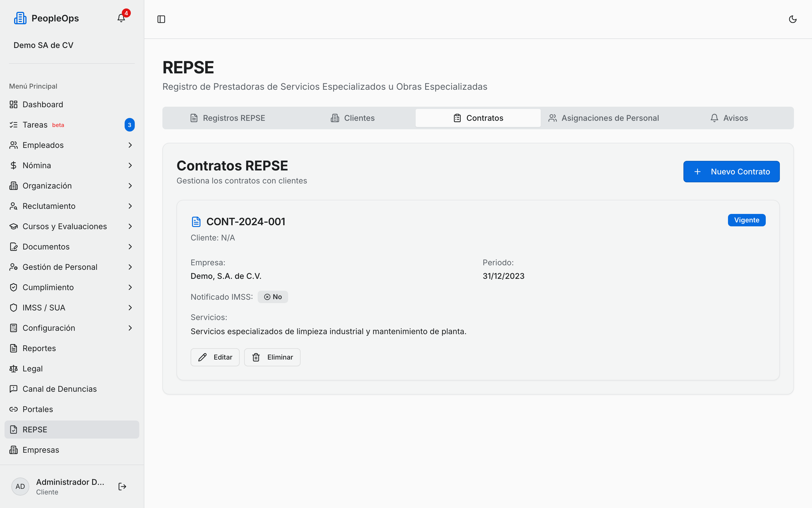The image size is (812, 508).
Task: Expand the Cumplimiento submenu chevron
Action: 130,287
